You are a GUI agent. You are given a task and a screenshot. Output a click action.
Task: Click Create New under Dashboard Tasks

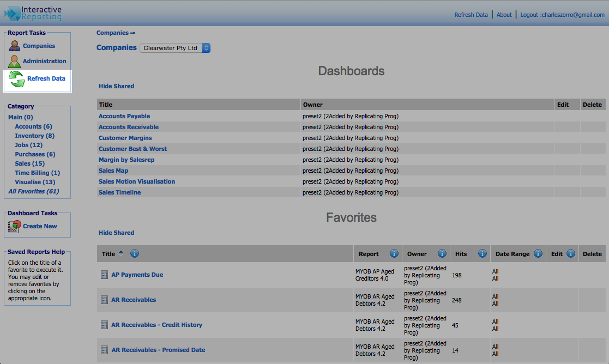(40, 226)
